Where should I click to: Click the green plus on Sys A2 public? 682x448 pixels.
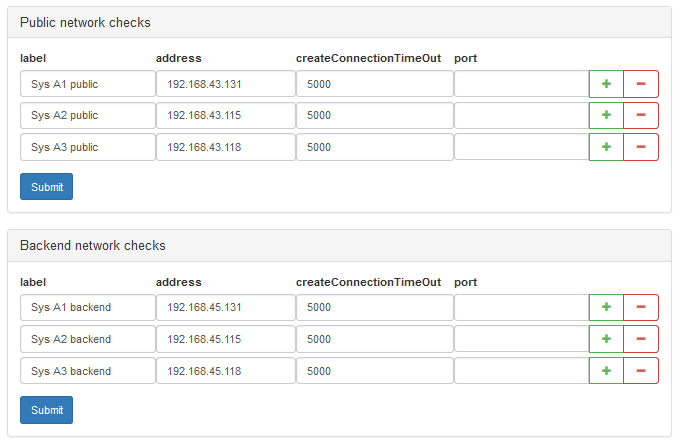606,115
